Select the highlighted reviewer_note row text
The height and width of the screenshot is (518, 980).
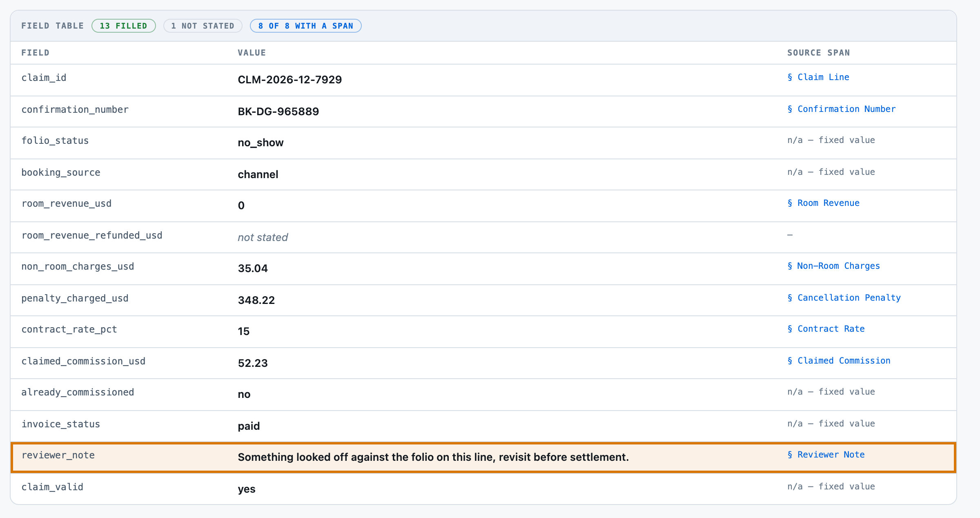tap(433, 457)
